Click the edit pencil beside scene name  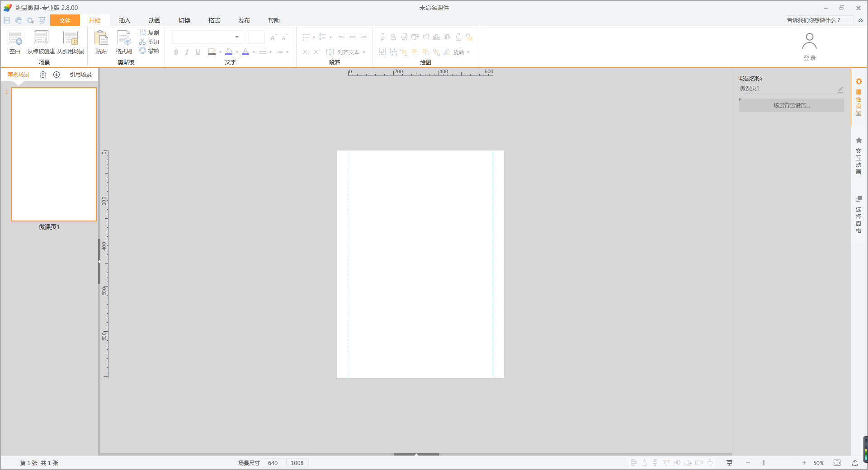[840, 89]
